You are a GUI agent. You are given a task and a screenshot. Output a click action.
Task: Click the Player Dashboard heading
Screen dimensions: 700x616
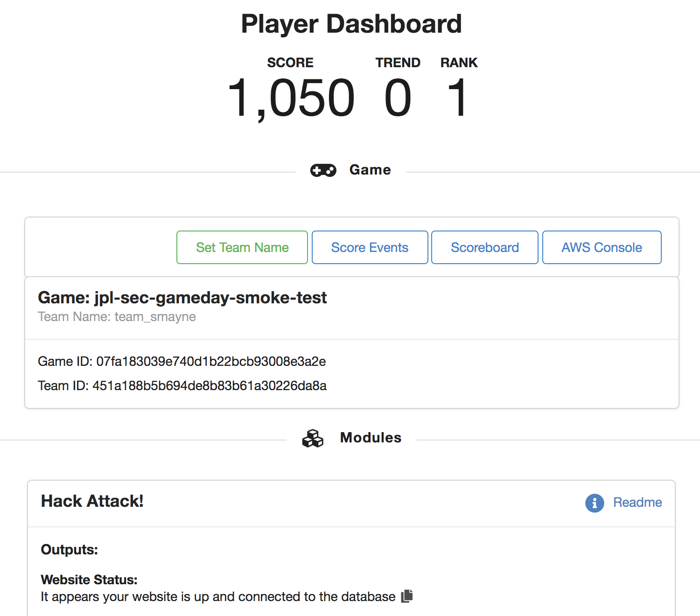[x=351, y=24]
